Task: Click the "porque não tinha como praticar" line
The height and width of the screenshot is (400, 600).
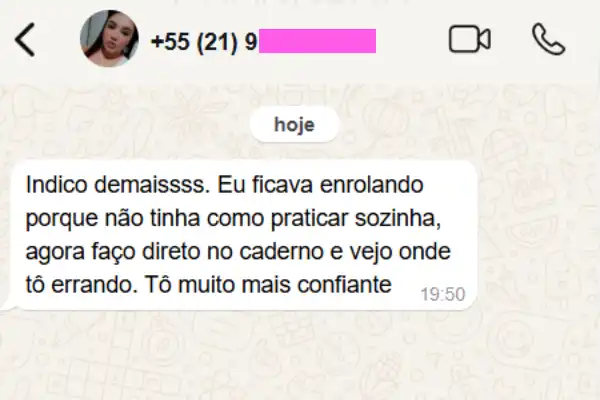Action: (x=188, y=219)
